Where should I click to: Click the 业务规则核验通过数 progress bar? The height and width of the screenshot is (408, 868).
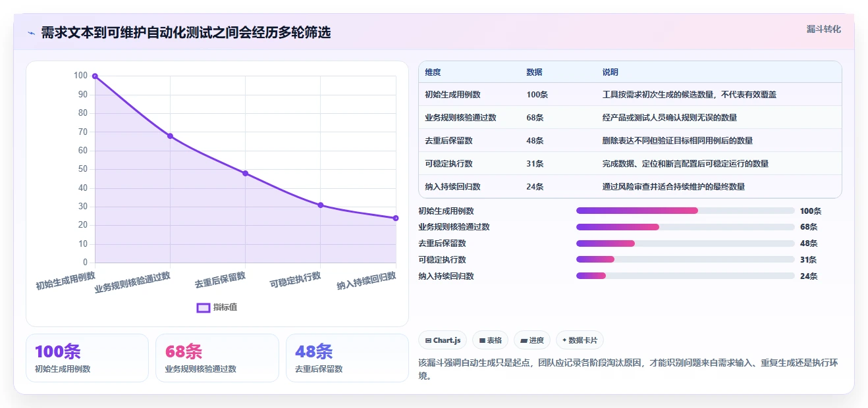point(686,227)
